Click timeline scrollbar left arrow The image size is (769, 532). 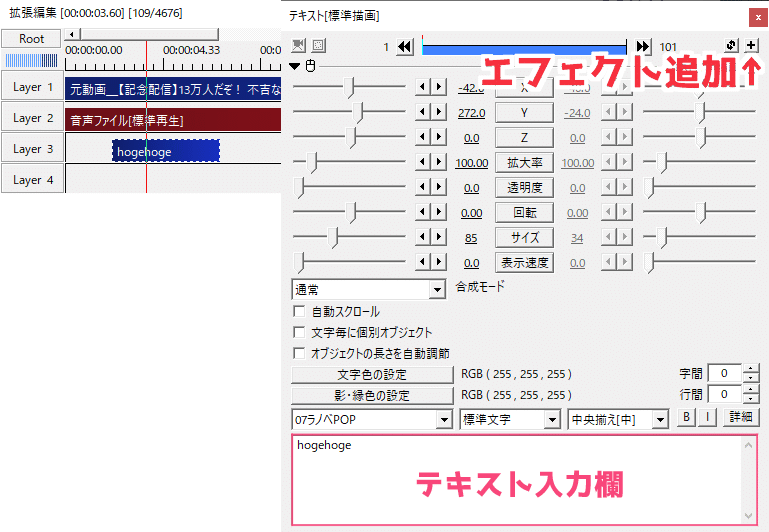(x=72, y=34)
